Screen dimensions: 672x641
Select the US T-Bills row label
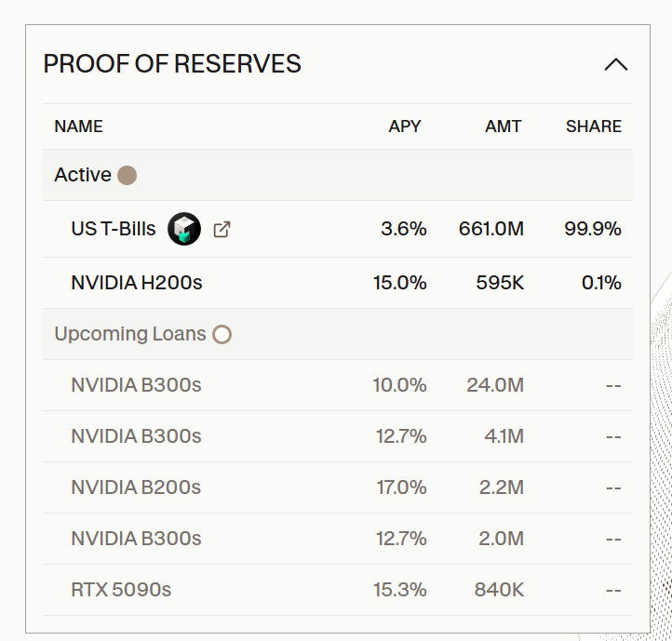(x=114, y=229)
